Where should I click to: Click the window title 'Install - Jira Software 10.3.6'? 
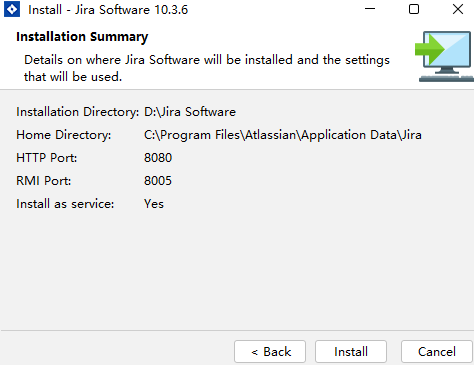pos(108,10)
